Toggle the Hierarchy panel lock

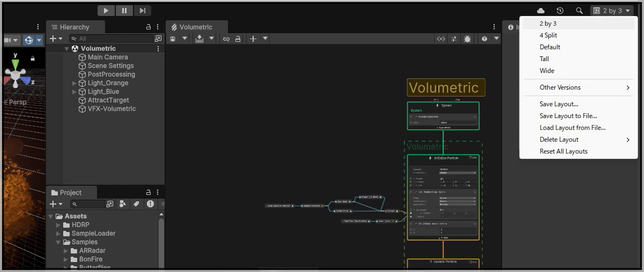pyautogui.click(x=148, y=27)
